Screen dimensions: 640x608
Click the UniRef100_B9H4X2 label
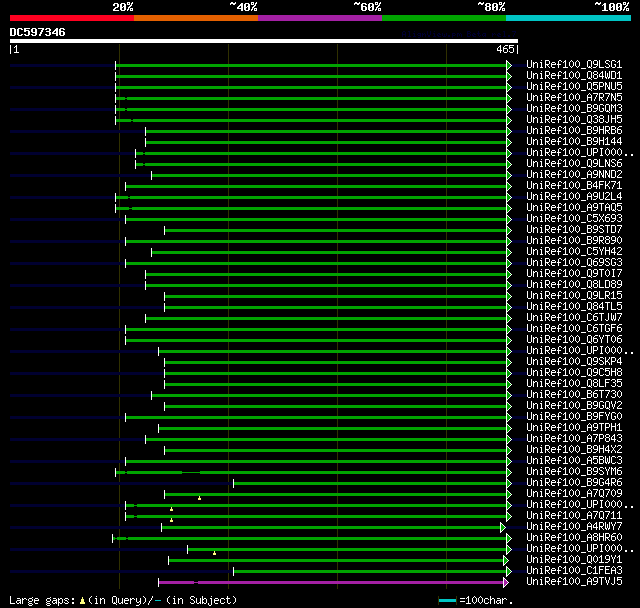tap(574, 450)
